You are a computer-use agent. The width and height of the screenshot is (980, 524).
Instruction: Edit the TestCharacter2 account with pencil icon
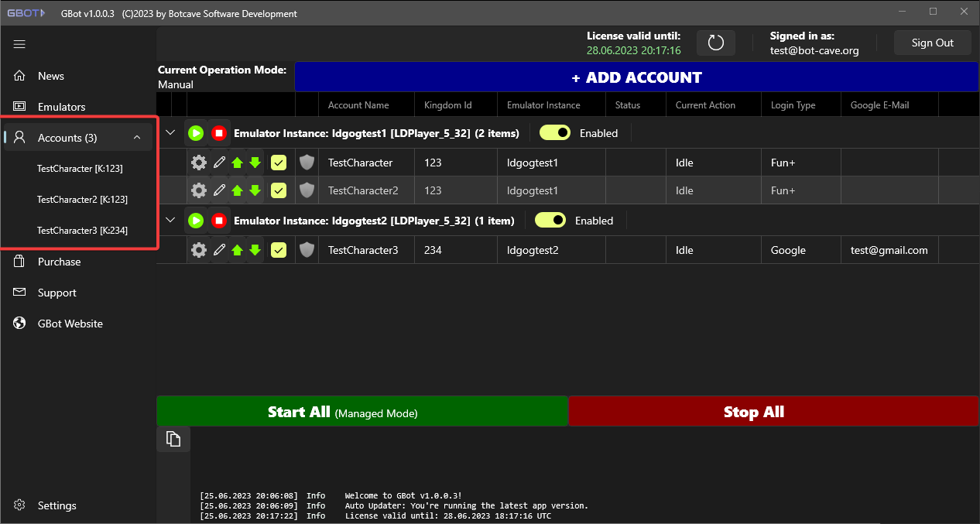click(218, 190)
